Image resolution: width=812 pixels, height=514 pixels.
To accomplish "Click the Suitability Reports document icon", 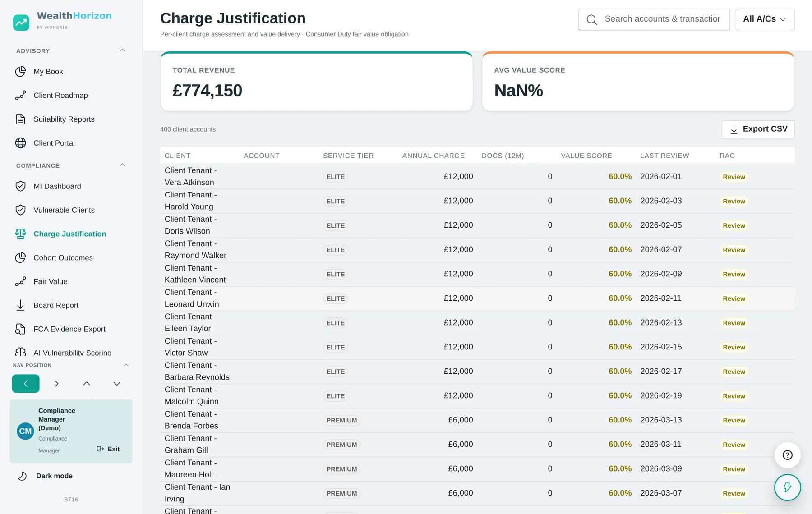I will pyautogui.click(x=20, y=119).
